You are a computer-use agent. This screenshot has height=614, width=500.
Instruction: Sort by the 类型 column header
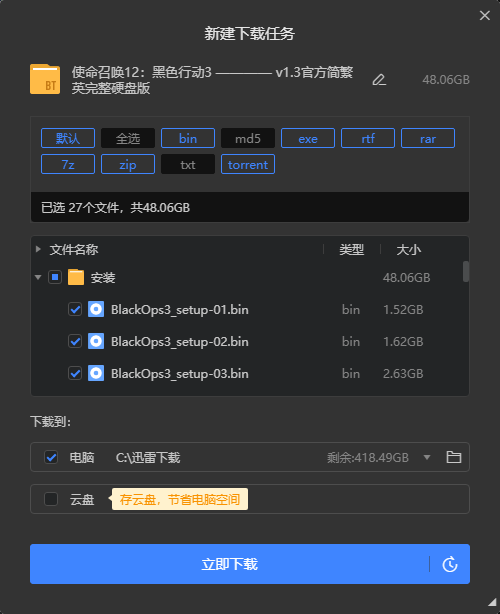pos(352,249)
